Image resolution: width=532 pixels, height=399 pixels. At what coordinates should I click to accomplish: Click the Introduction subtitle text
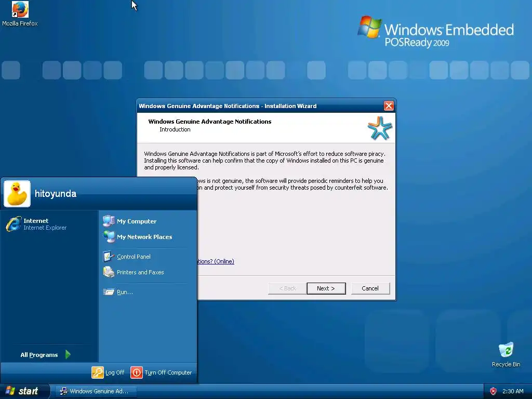point(175,129)
